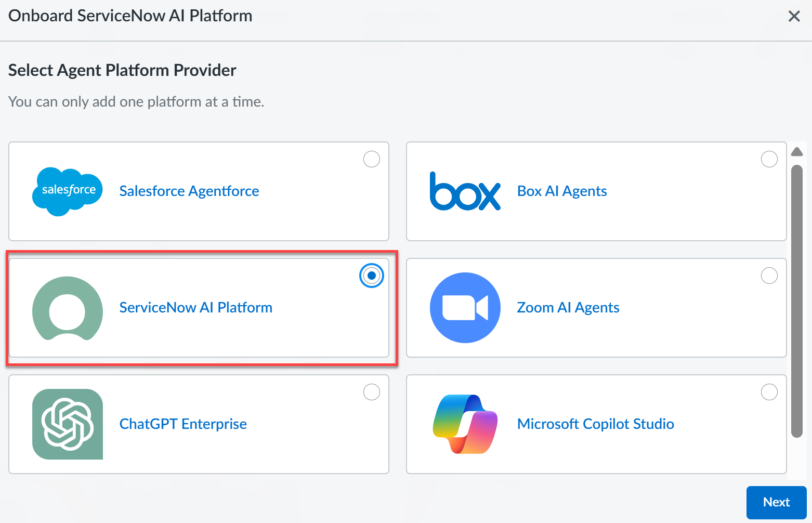The image size is (812, 523).
Task: Click the Next button
Action: [776, 502]
